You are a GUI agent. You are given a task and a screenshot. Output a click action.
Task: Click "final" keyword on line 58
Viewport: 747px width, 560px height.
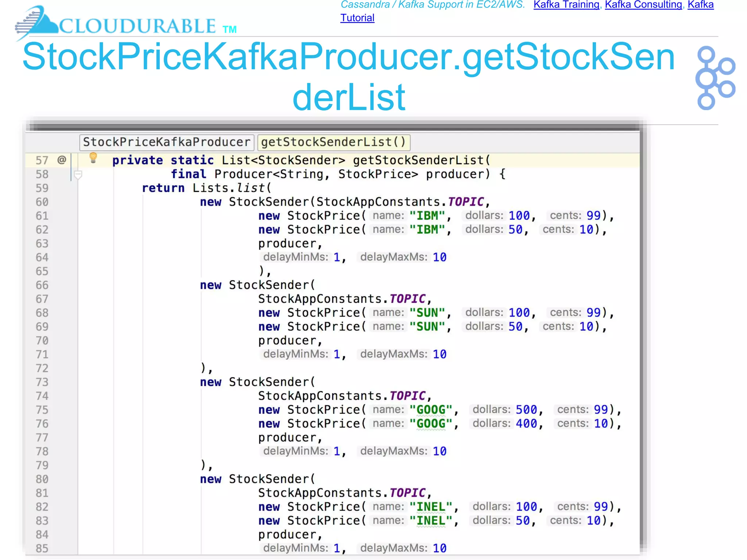point(189,174)
